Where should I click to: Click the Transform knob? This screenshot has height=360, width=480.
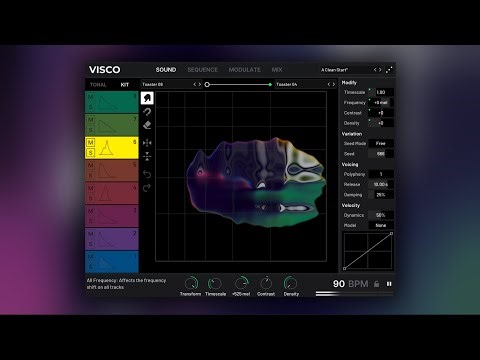click(x=191, y=283)
